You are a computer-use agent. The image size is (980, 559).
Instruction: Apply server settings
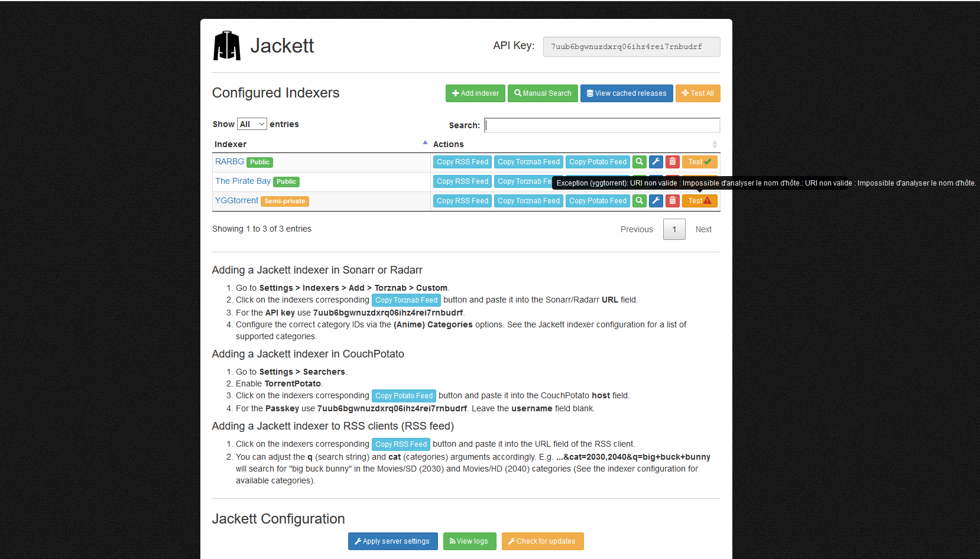392,541
